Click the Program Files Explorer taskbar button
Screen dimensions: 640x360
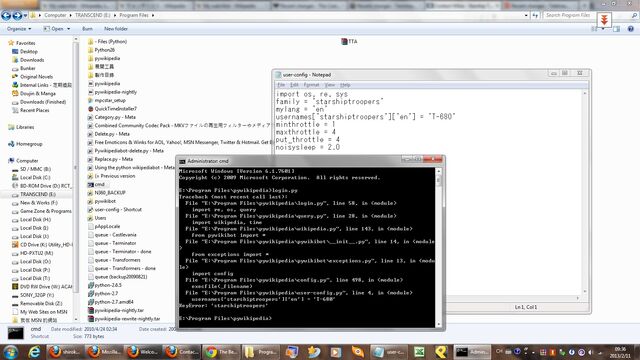(262, 352)
